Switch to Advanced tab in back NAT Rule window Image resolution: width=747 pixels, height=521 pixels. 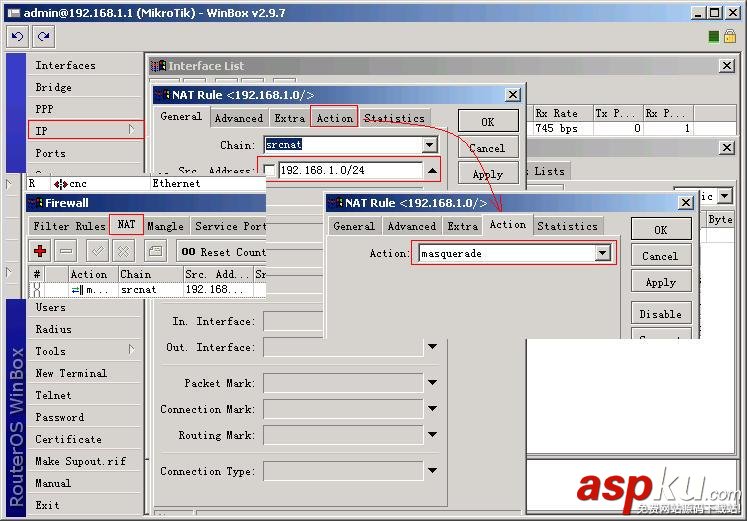click(x=239, y=118)
